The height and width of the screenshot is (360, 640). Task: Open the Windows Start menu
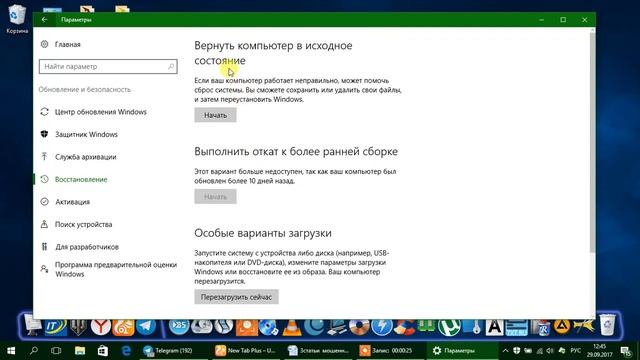click(x=11, y=351)
